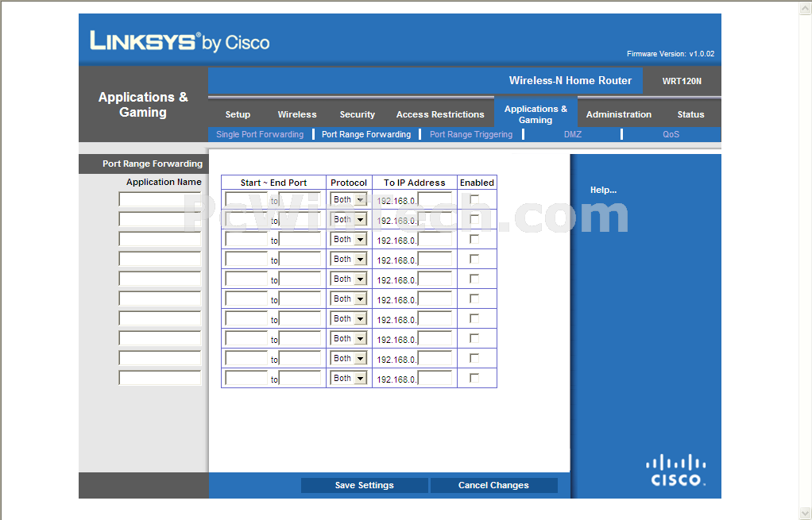Click the IP address field in the fourth row
This screenshot has width=812, height=520.
click(435, 260)
